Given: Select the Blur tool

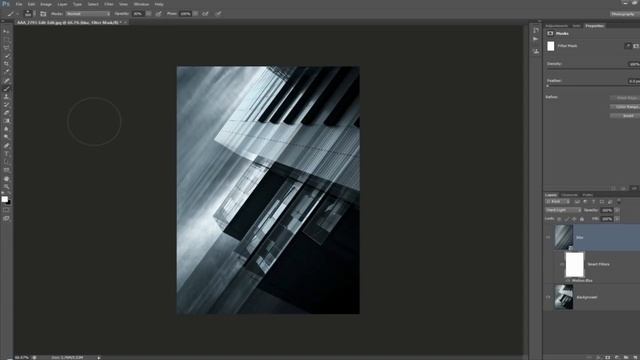Looking at the screenshot, I should point(6,129).
